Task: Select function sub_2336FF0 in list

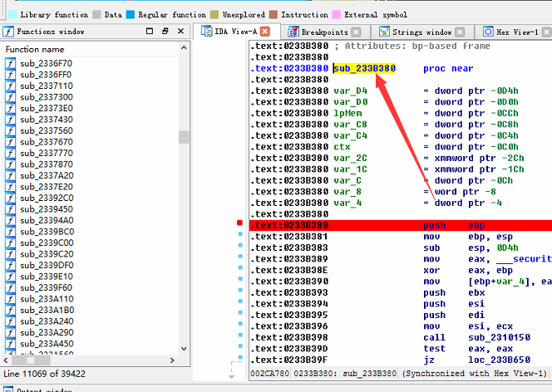Action: [x=46, y=75]
